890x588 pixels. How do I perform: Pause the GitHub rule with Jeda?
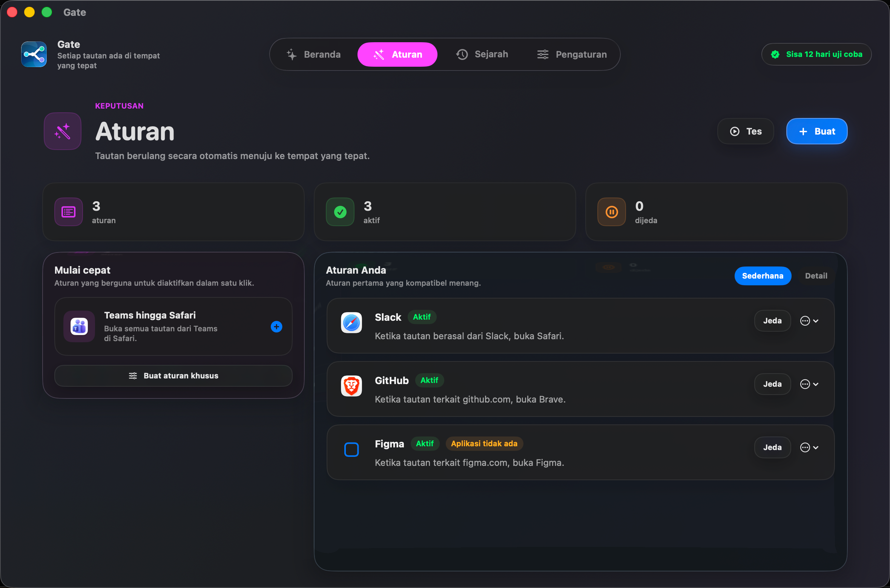click(772, 384)
